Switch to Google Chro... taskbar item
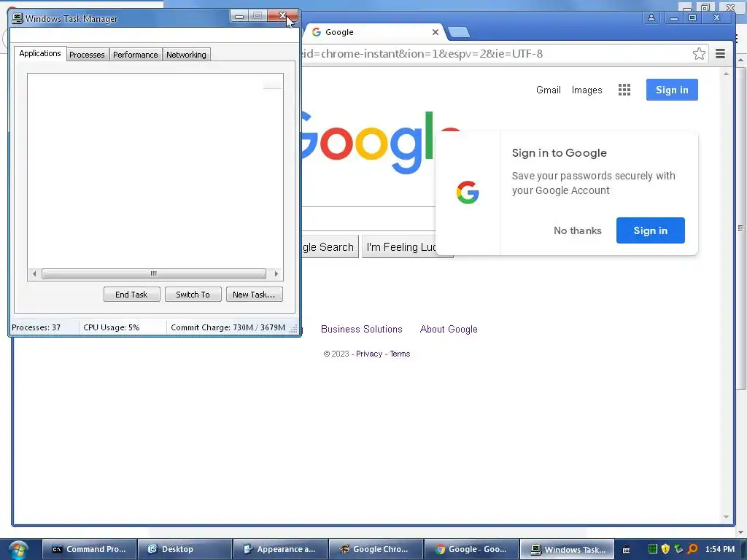Image resolution: width=747 pixels, height=560 pixels. [376, 549]
